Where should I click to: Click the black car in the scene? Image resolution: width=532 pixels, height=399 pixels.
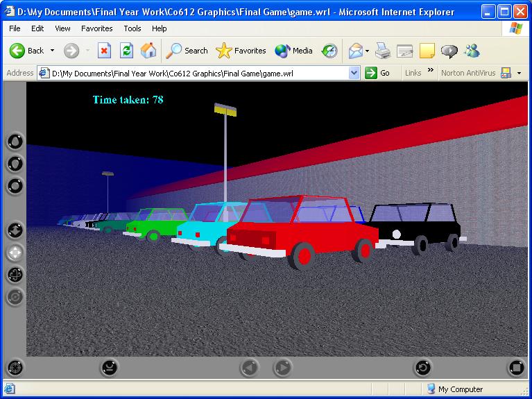pyautogui.click(x=419, y=228)
